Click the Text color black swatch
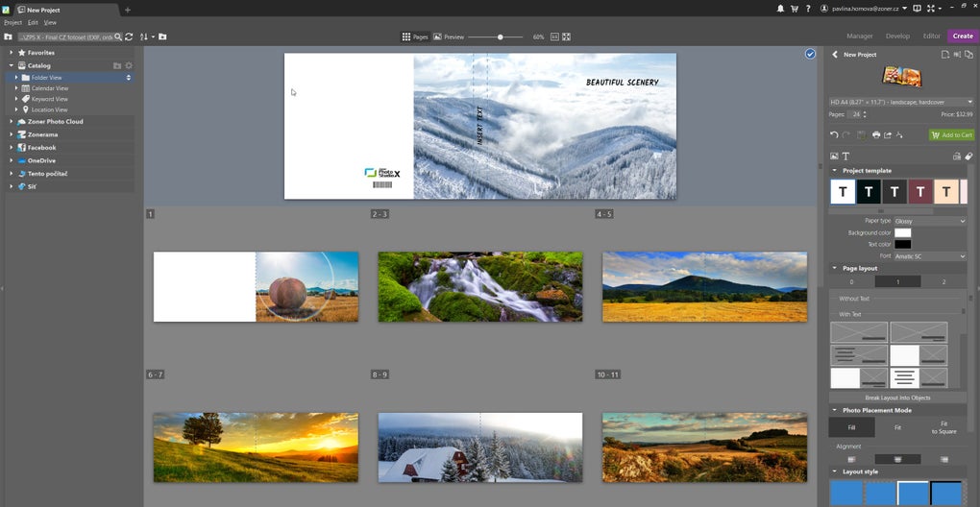This screenshot has width=980, height=507. coord(902,245)
